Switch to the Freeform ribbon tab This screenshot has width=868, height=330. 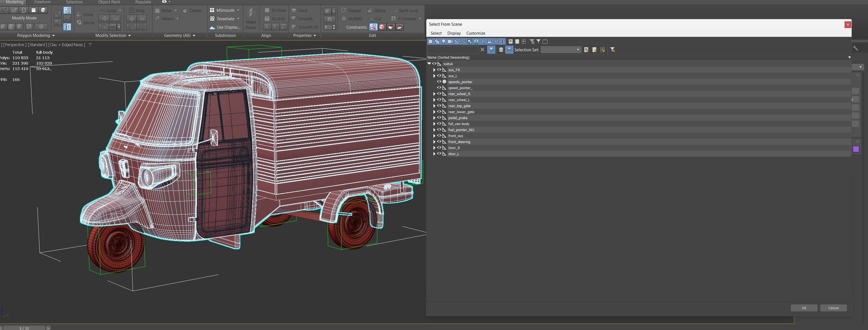tap(42, 2)
